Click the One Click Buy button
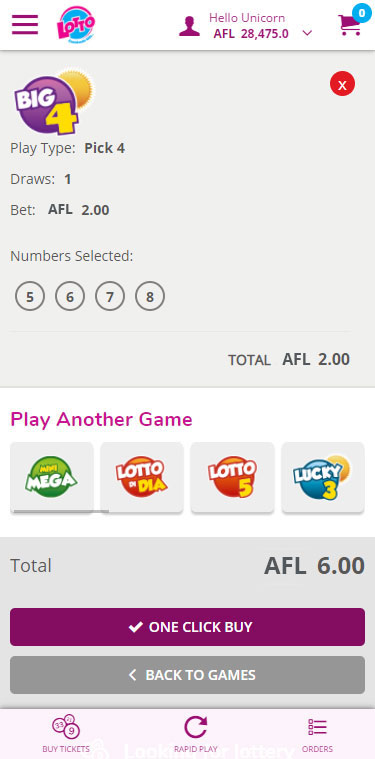The width and height of the screenshot is (375, 759). pyautogui.click(x=187, y=627)
